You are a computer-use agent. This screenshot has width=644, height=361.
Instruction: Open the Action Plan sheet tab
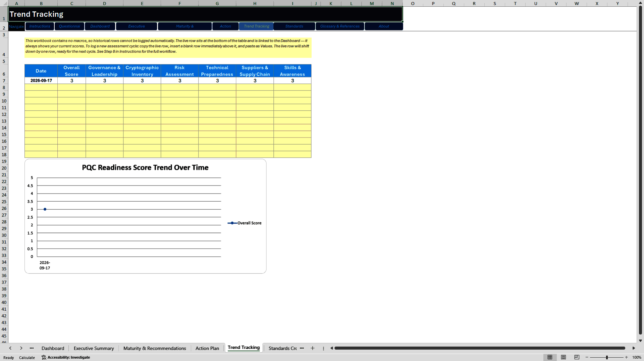(x=207, y=348)
